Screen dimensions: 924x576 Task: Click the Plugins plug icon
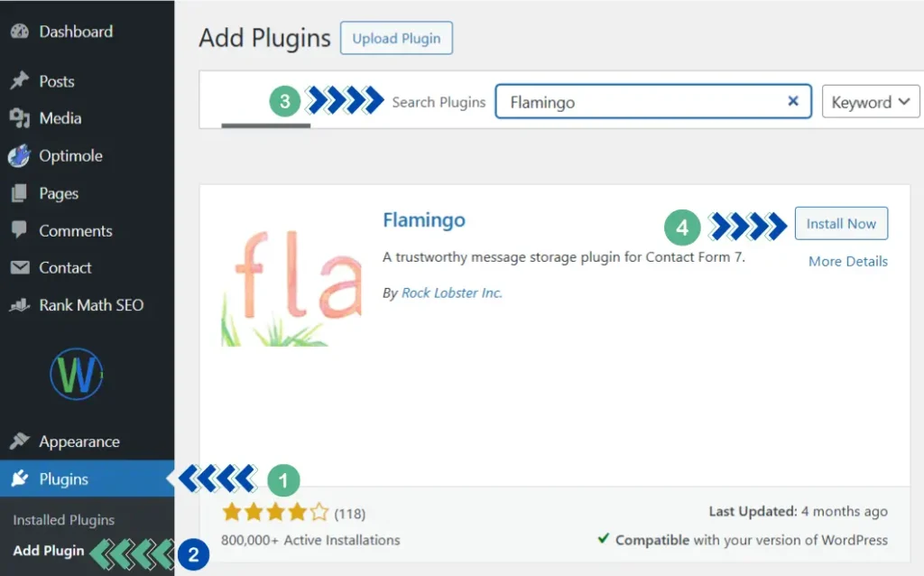tap(19, 479)
